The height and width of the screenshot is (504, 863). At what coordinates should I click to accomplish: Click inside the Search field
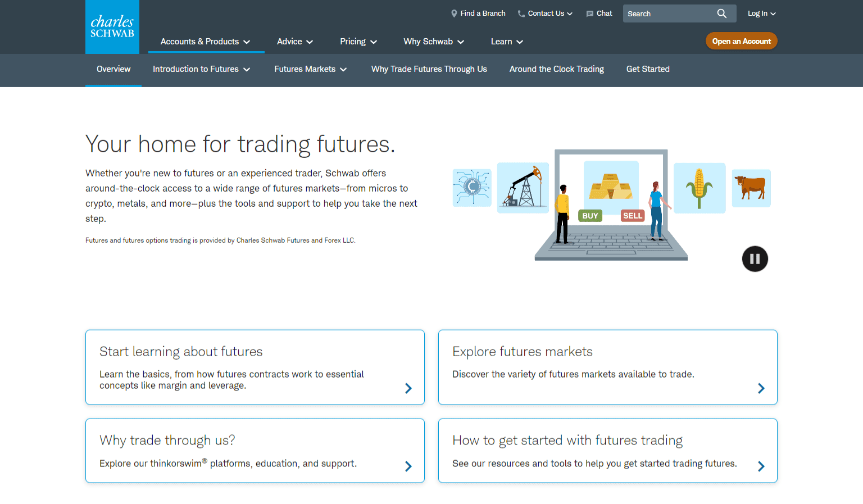click(x=669, y=13)
